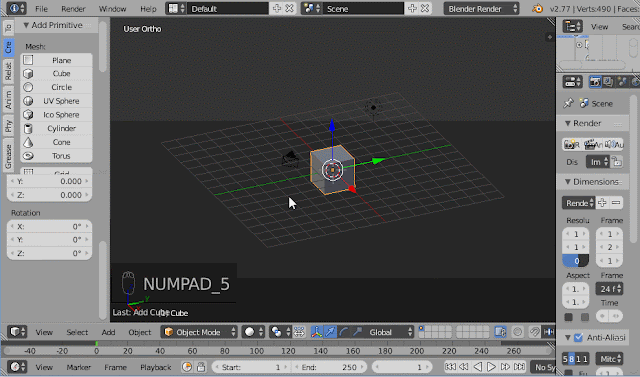Add a Plane mesh primitive

[x=56, y=60]
